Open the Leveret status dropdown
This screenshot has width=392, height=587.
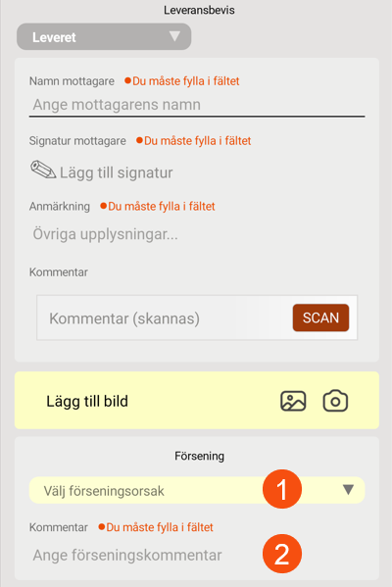tap(104, 36)
